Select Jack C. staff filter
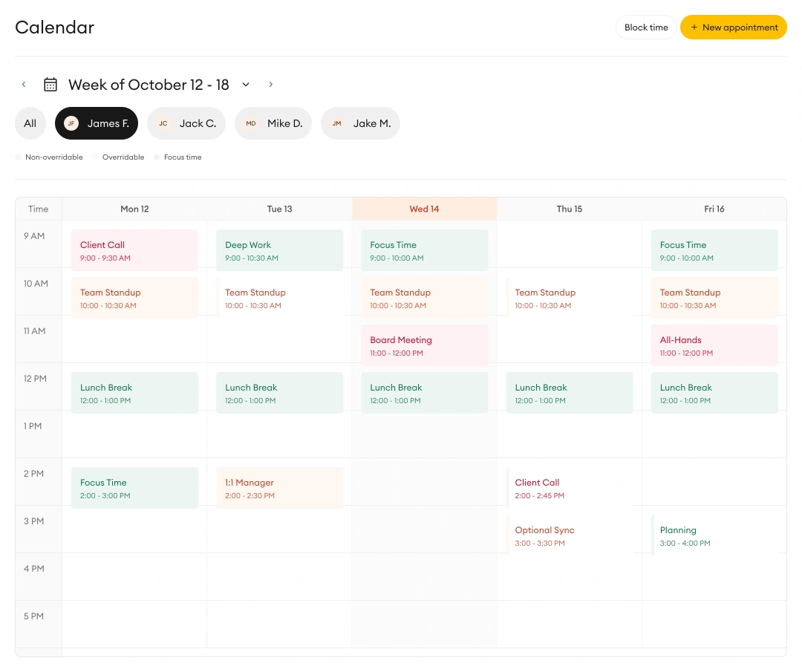This screenshot has width=802, height=672. click(186, 123)
